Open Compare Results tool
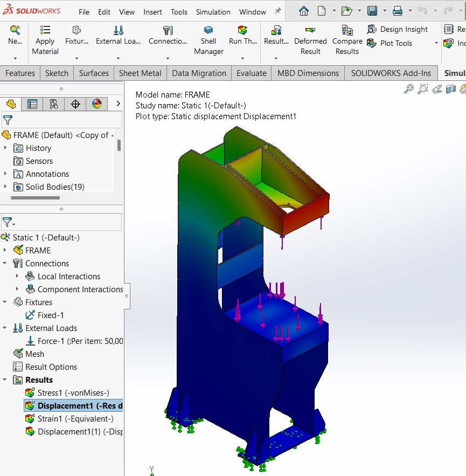 [x=347, y=31]
